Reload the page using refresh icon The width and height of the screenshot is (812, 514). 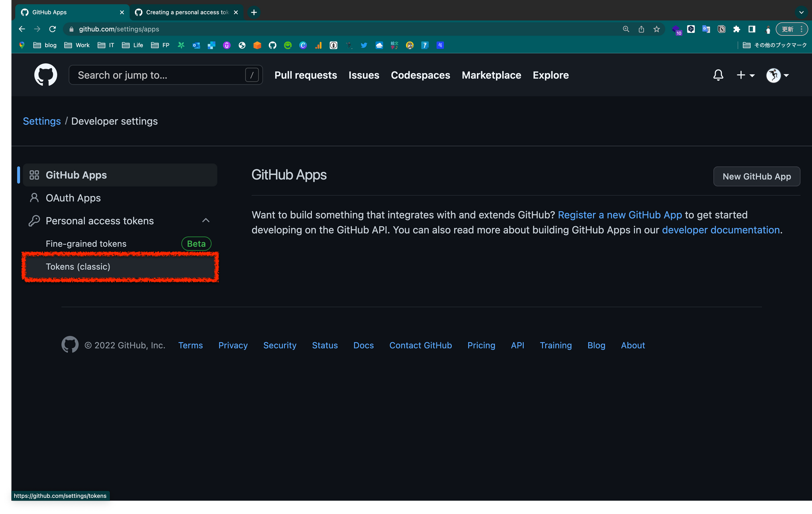tap(52, 29)
